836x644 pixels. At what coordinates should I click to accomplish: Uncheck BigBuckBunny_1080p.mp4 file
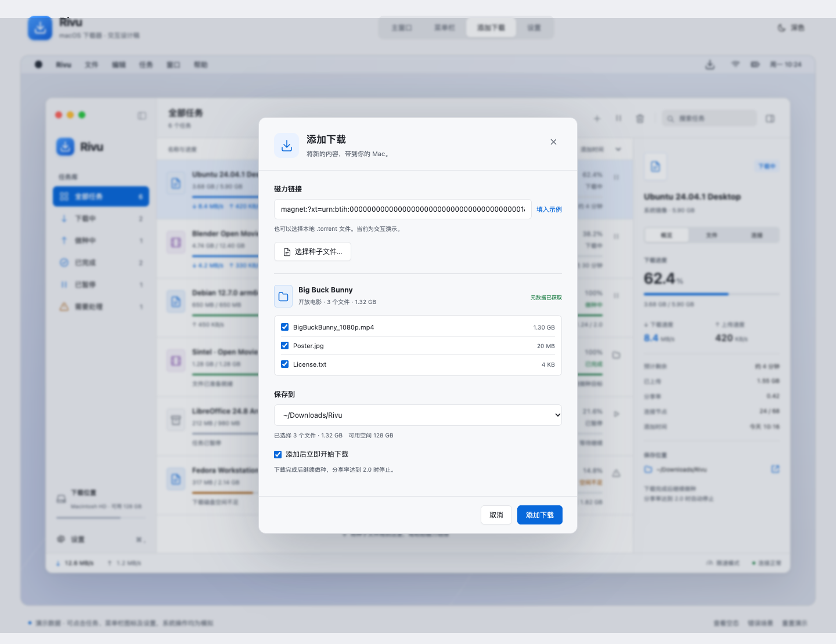coord(284,327)
